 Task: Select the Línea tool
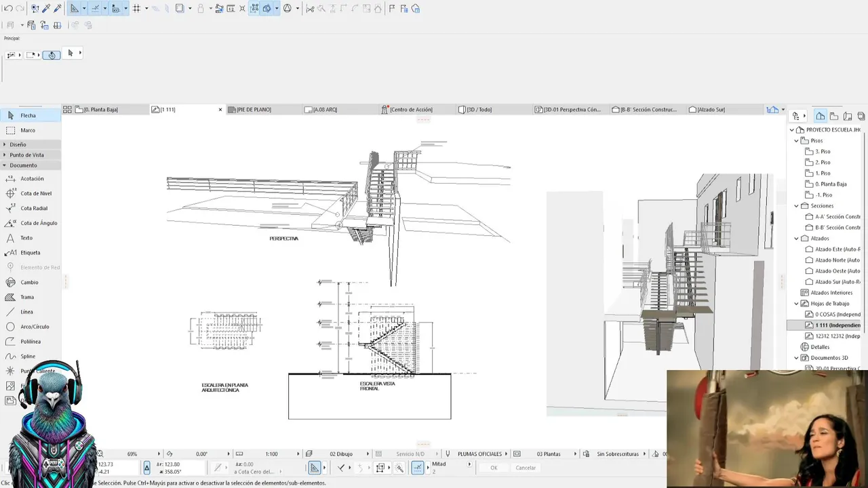31,312
